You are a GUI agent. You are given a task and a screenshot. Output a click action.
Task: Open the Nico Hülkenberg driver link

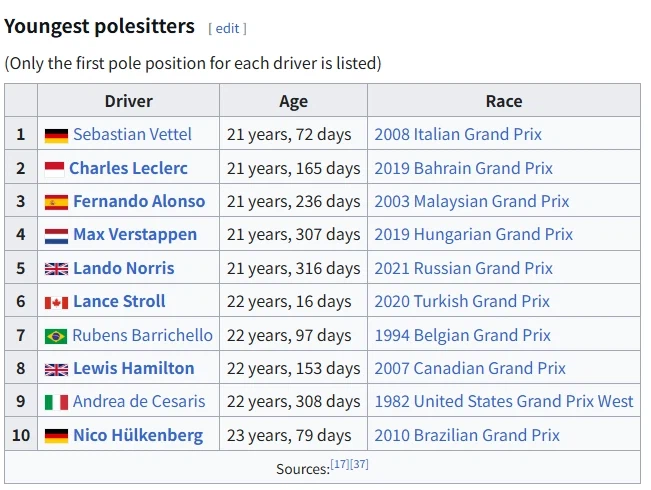(138, 435)
